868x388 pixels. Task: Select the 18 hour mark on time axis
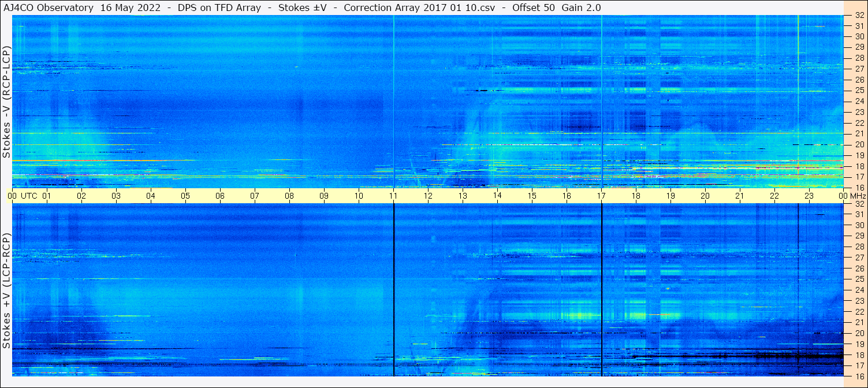click(x=636, y=196)
